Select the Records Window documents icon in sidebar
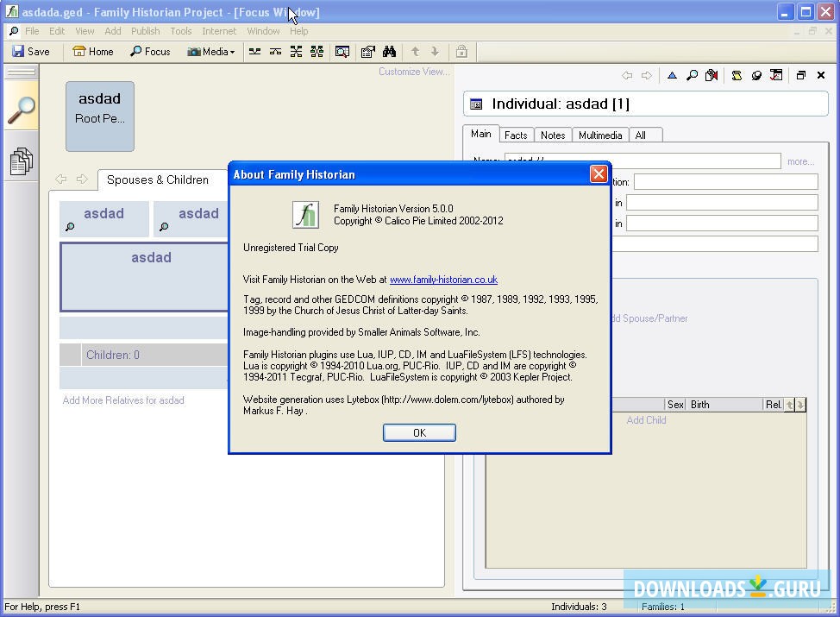Image resolution: width=840 pixels, height=617 pixels. point(22,161)
